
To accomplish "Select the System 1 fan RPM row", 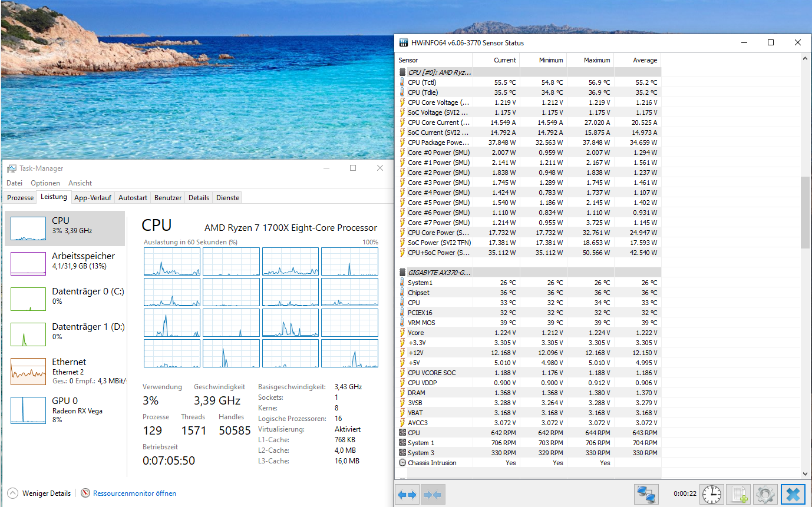I will pos(528,443).
